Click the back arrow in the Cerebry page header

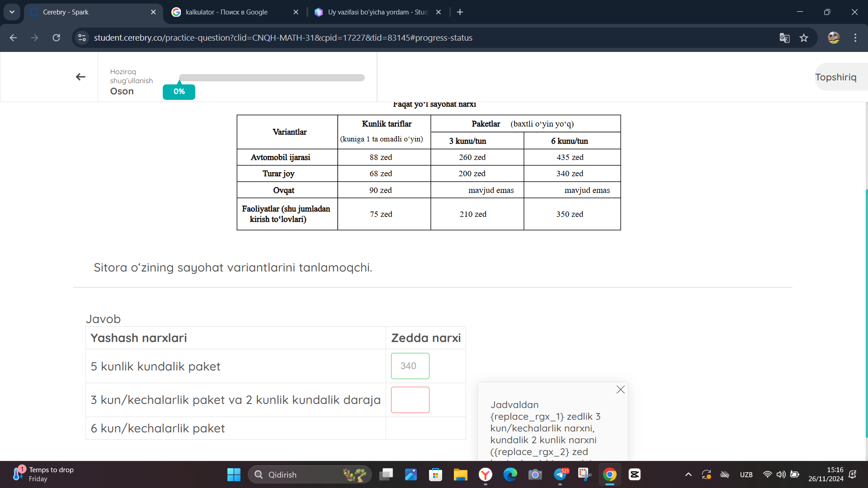tap(80, 77)
